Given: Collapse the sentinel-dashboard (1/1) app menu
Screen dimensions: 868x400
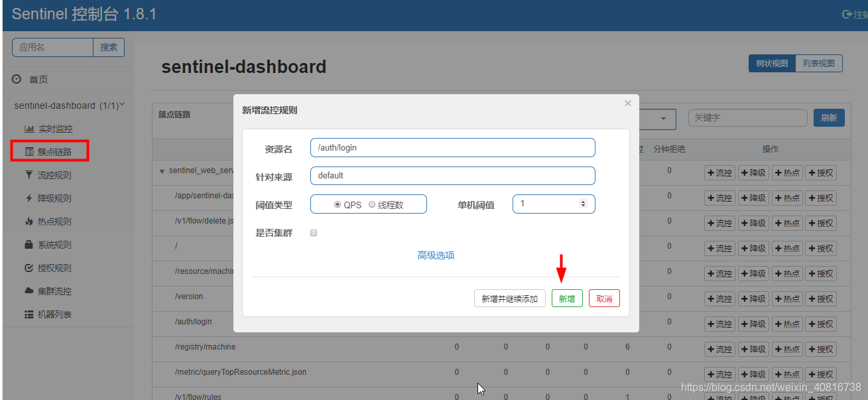Looking at the screenshot, I should click(x=70, y=105).
